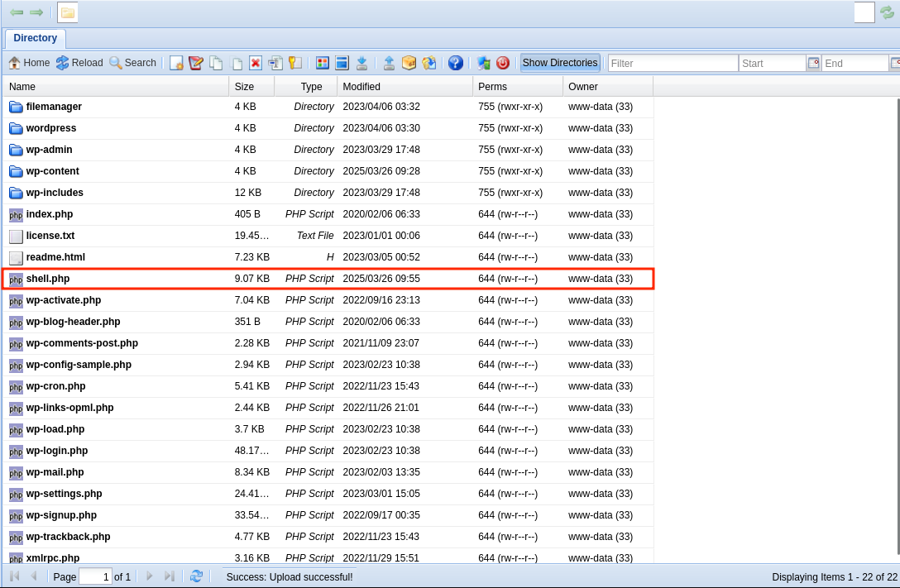Viewport: 900px width, 588px height.
Task: Click the wp-includes folder icon
Action: (x=16, y=194)
